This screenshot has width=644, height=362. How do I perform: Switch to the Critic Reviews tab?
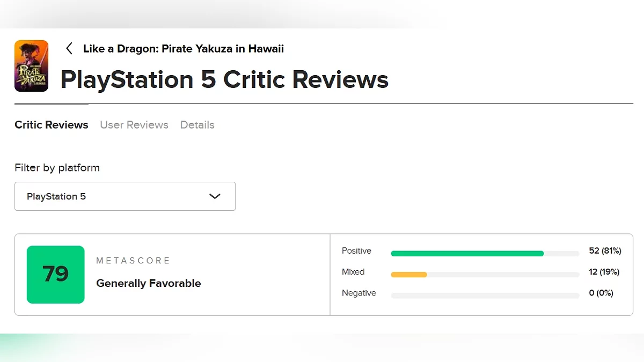[52, 125]
